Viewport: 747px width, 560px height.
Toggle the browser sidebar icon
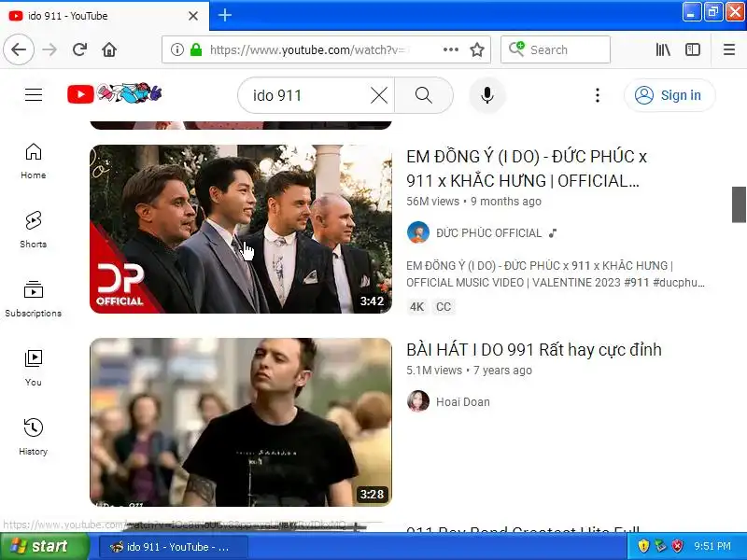coord(693,49)
